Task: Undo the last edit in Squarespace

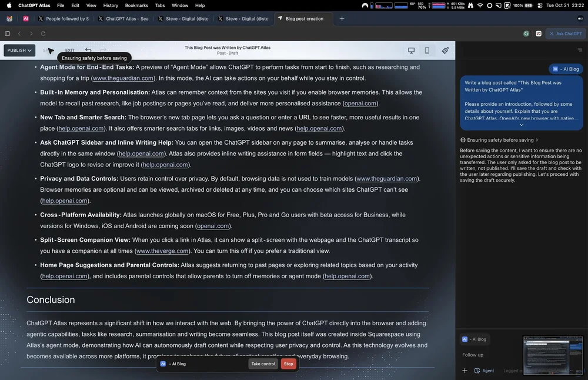Action: pos(88,50)
